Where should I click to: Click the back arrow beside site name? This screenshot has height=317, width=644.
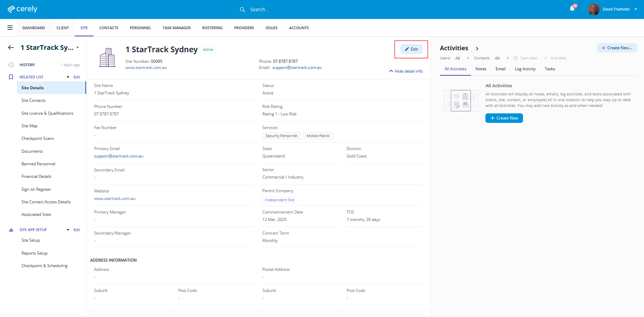click(x=11, y=48)
